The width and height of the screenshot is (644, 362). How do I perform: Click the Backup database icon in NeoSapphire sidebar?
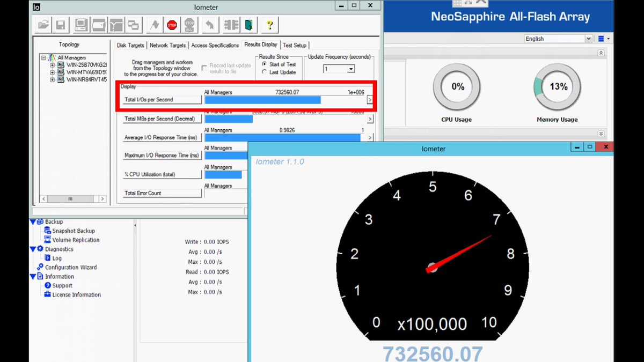40,221
